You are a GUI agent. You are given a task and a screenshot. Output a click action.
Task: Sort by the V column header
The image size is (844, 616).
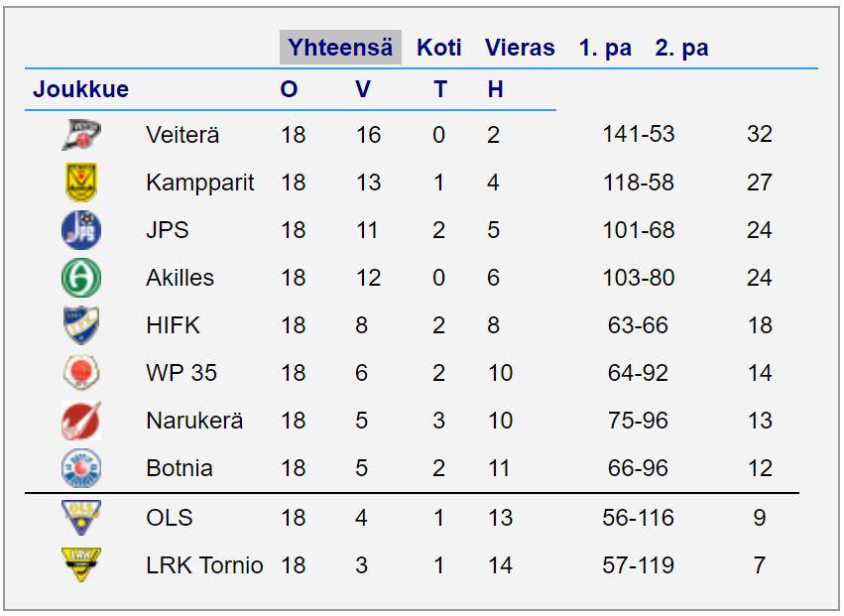[x=363, y=89]
